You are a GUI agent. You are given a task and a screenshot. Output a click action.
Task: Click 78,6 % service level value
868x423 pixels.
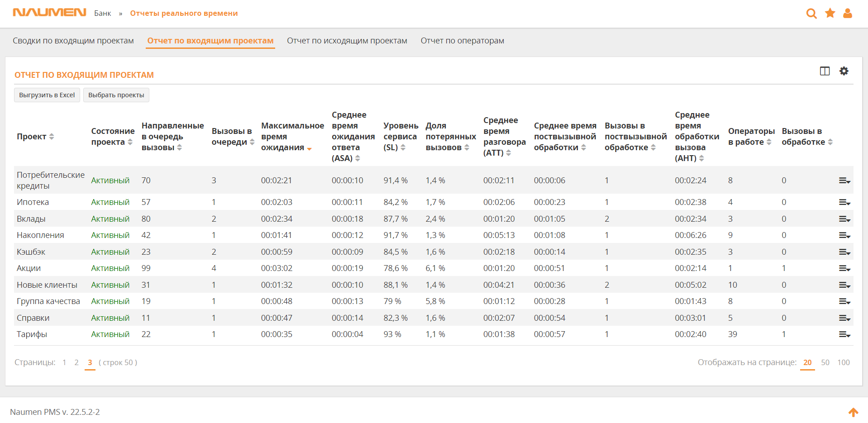[396, 268]
